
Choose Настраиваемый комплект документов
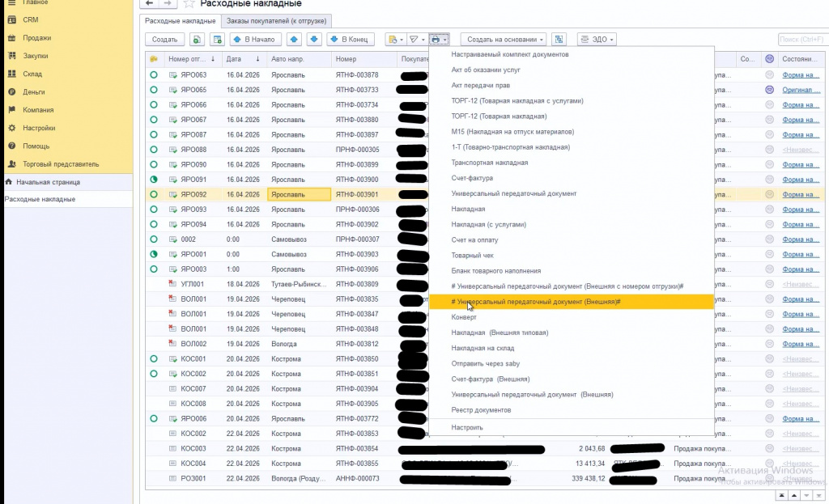[x=510, y=54]
